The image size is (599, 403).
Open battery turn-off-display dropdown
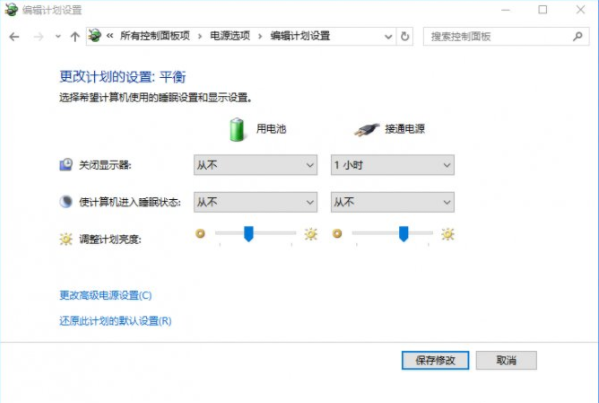pos(255,165)
